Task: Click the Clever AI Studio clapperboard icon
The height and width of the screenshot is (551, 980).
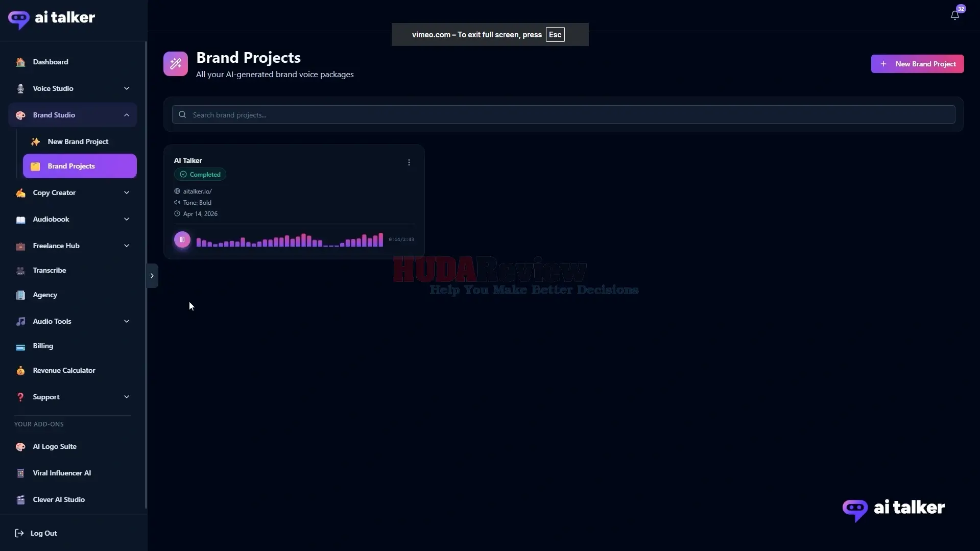Action: [x=20, y=500]
